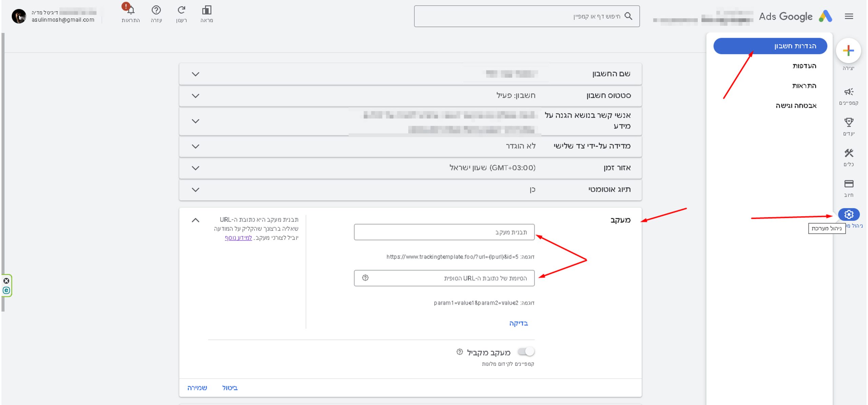Open Campaigns megaphone sidebar icon
Viewport: 868px width, 405px height.
(849, 92)
